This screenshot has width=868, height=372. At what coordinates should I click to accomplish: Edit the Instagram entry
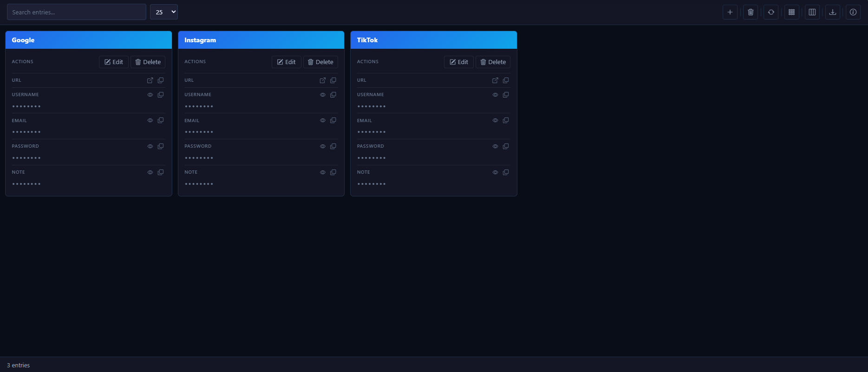(287, 62)
